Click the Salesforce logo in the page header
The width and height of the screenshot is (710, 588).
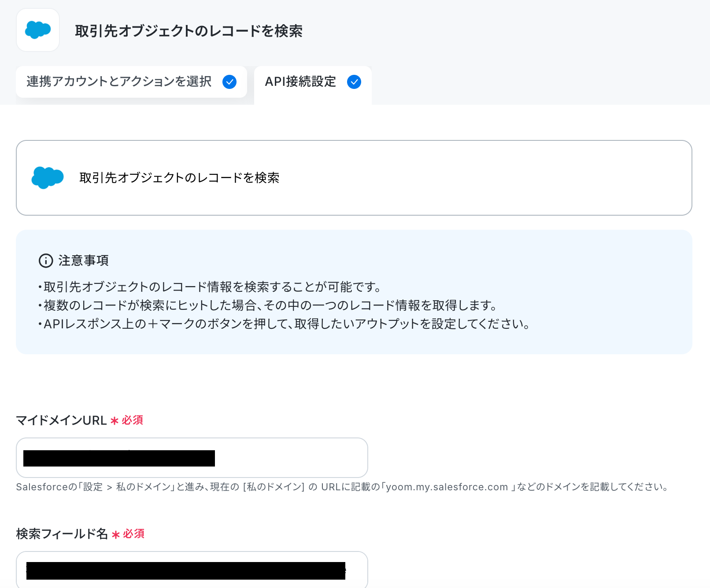point(38,30)
